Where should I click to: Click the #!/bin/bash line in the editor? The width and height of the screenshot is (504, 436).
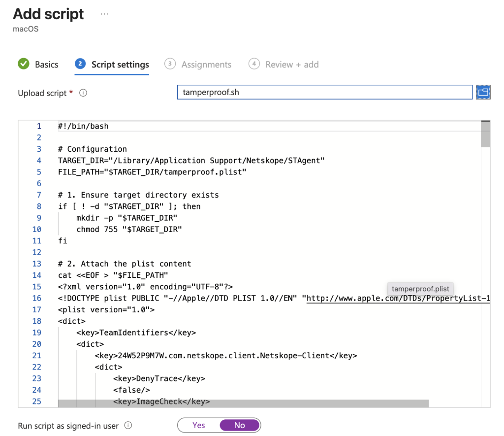[x=83, y=126]
